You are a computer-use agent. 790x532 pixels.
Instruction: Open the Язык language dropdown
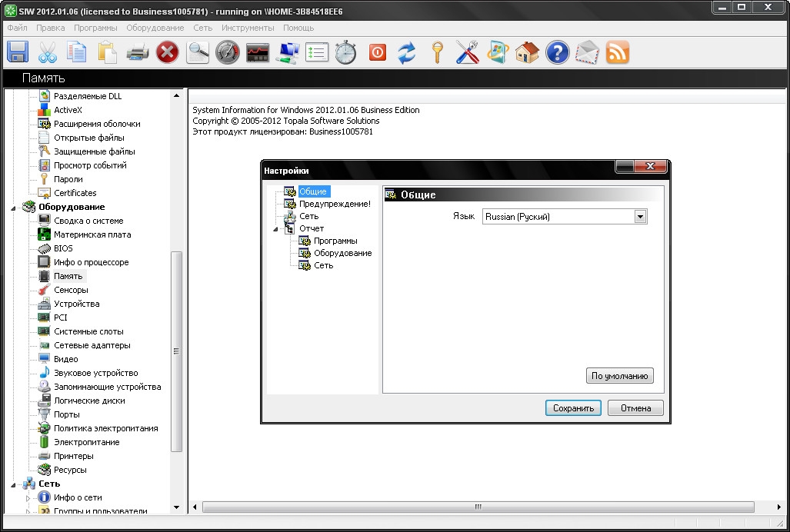(640, 217)
